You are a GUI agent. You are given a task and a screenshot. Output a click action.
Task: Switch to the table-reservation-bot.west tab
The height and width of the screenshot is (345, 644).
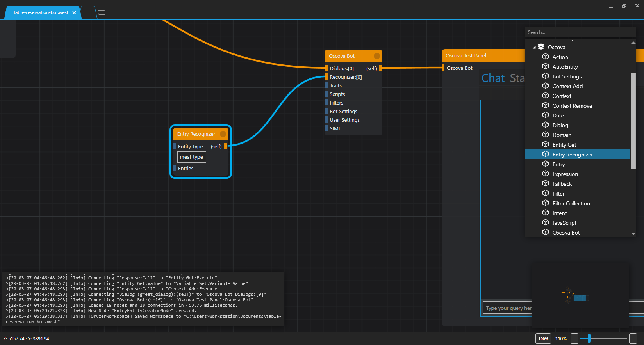(41, 12)
